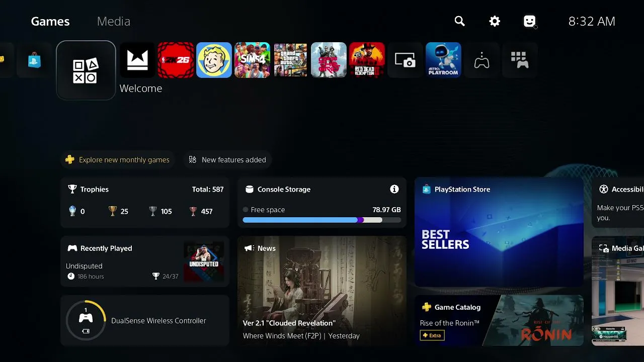Image resolution: width=644 pixels, height=362 pixels.
Task: Switch to the Media tab
Action: 114,21
